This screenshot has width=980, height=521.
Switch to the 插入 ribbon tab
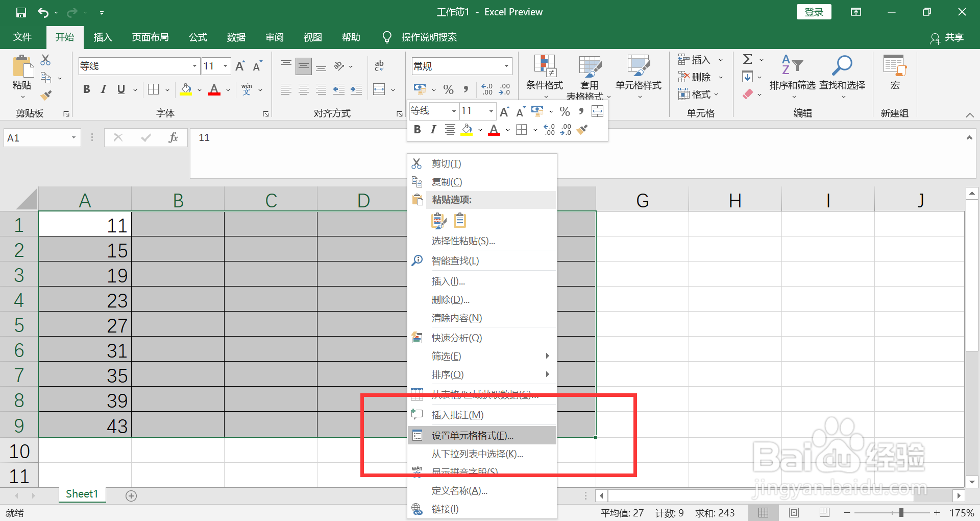pos(102,37)
